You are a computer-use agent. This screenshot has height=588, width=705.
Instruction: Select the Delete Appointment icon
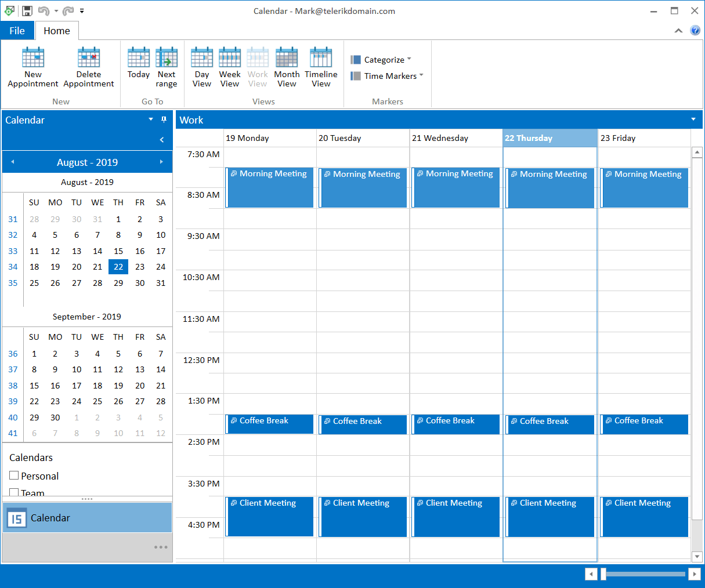click(88, 66)
